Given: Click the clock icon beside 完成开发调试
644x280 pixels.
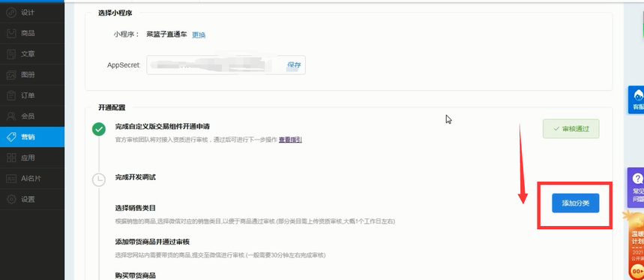Looking at the screenshot, I should pos(98,179).
